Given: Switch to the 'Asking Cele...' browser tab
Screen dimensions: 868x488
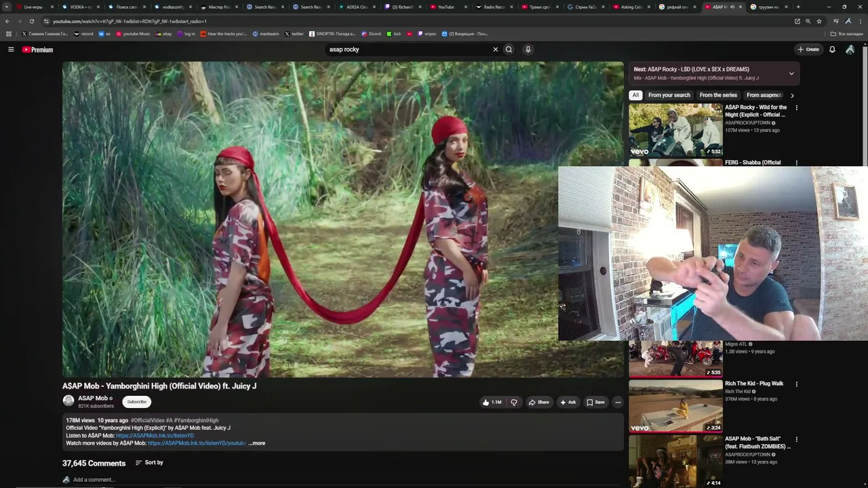Looking at the screenshot, I should pyautogui.click(x=631, y=7).
